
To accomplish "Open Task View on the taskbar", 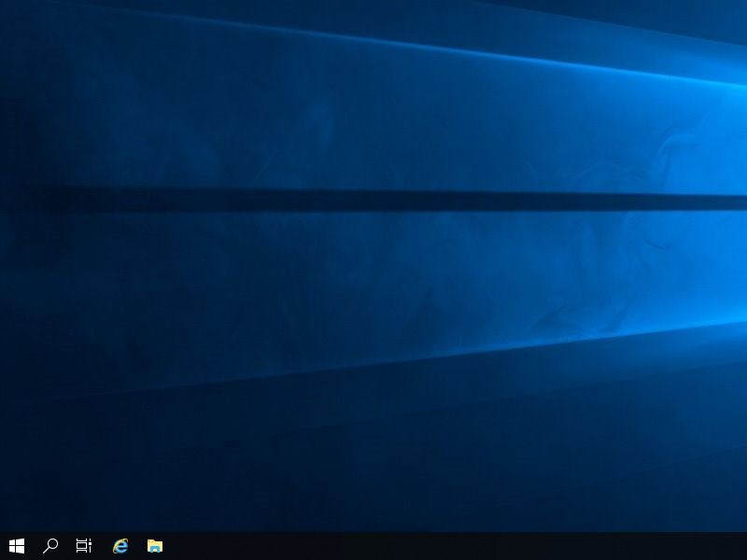I will pyautogui.click(x=84, y=546).
